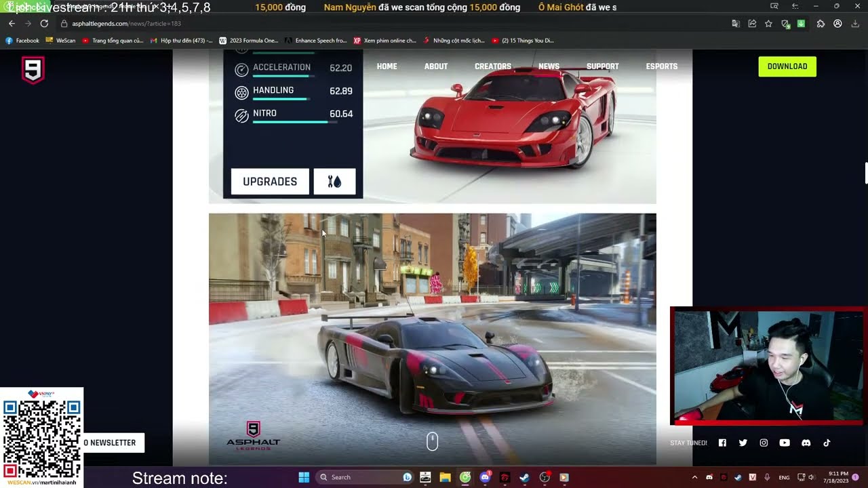
Task: Open the Asphalt 9 logo home link
Action: [33, 70]
